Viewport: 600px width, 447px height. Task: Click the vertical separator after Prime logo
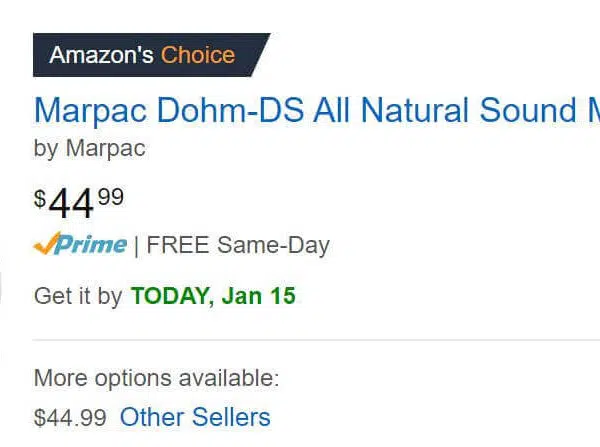137,246
